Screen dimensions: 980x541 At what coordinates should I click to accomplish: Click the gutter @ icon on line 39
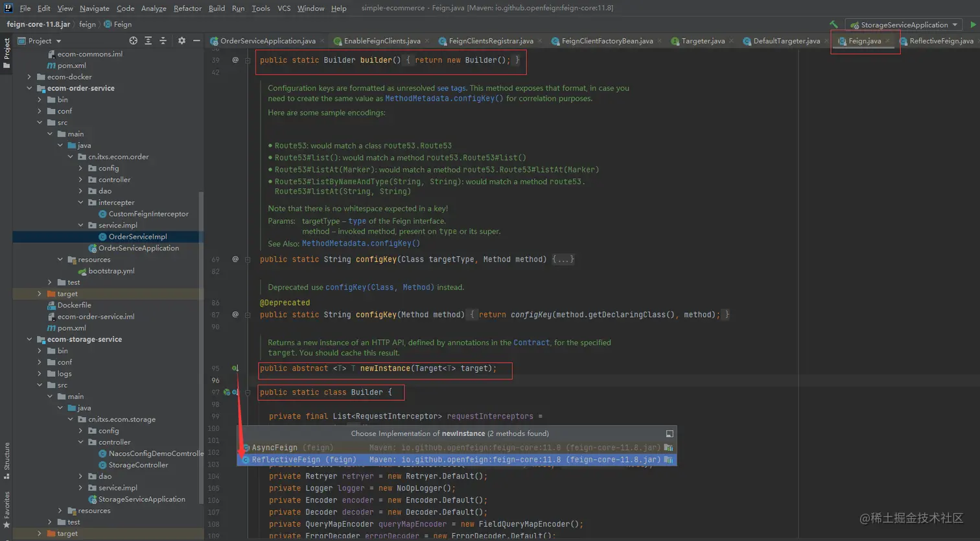(x=235, y=60)
